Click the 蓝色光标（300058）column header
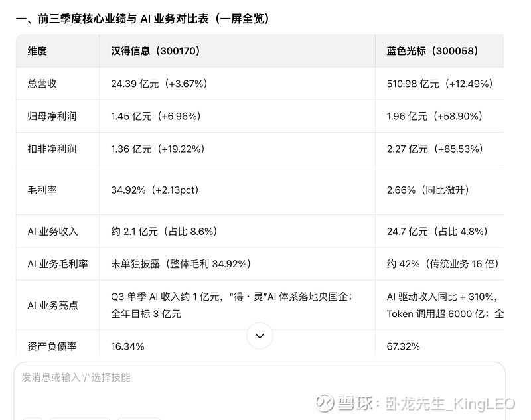This screenshot has width=531, height=420. click(439, 51)
